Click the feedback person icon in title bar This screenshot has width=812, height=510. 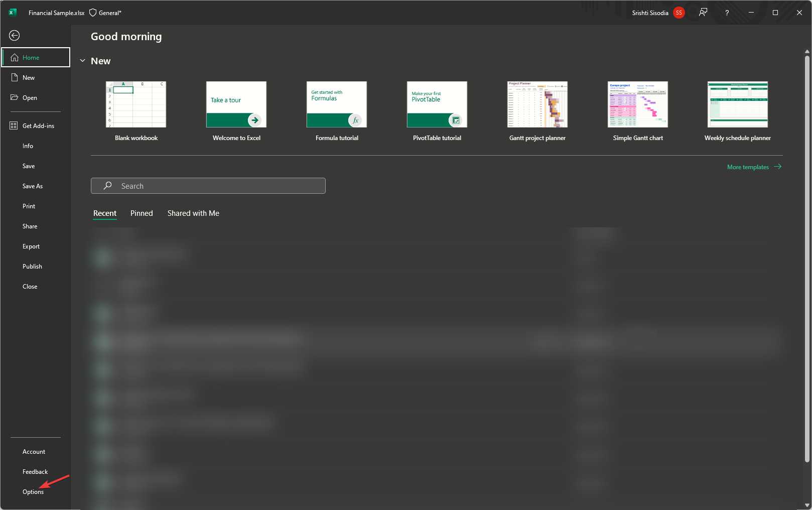tap(703, 13)
